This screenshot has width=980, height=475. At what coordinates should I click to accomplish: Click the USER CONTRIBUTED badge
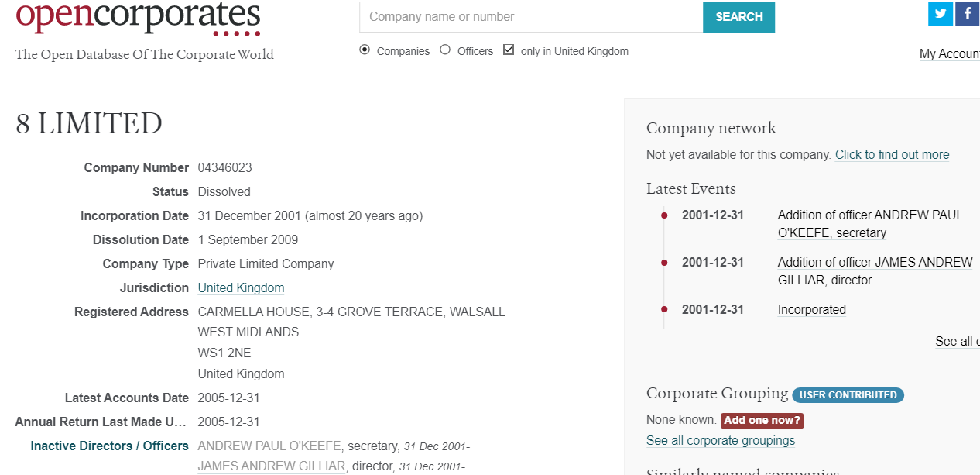[x=848, y=395]
